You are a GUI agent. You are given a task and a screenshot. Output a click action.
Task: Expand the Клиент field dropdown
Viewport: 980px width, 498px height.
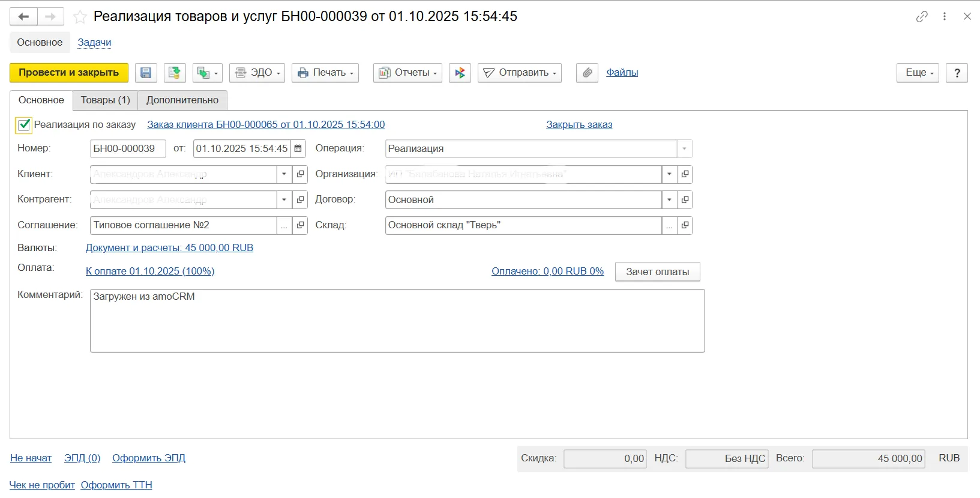tap(284, 174)
